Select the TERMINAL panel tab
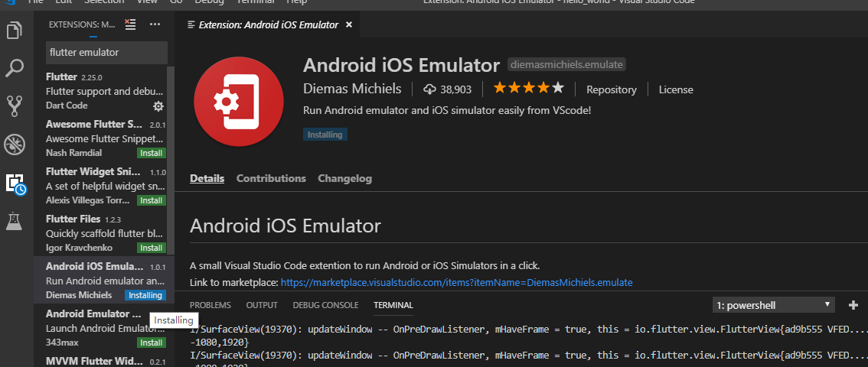This screenshot has width=868, height=367. tap(393, 305)
